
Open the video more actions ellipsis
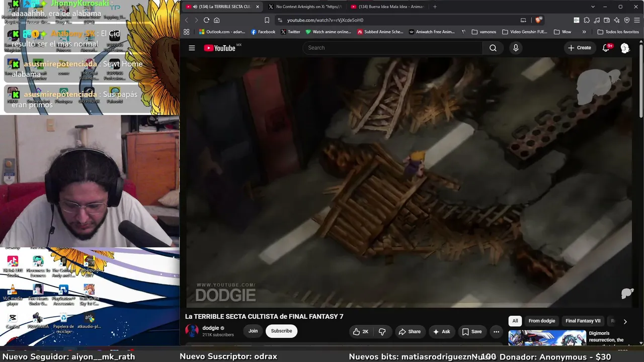click(496, 331)
